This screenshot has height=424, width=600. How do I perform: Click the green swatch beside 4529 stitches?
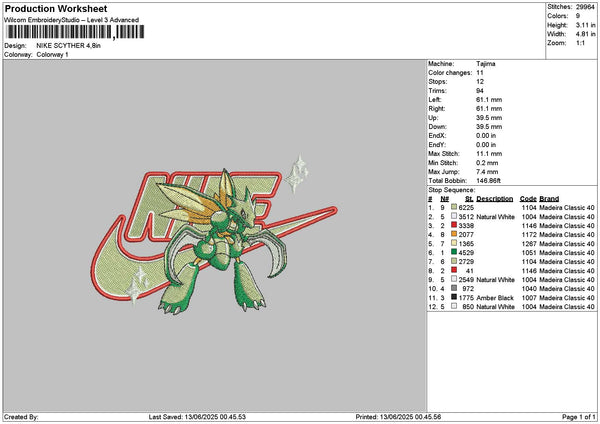pos(454,252)
